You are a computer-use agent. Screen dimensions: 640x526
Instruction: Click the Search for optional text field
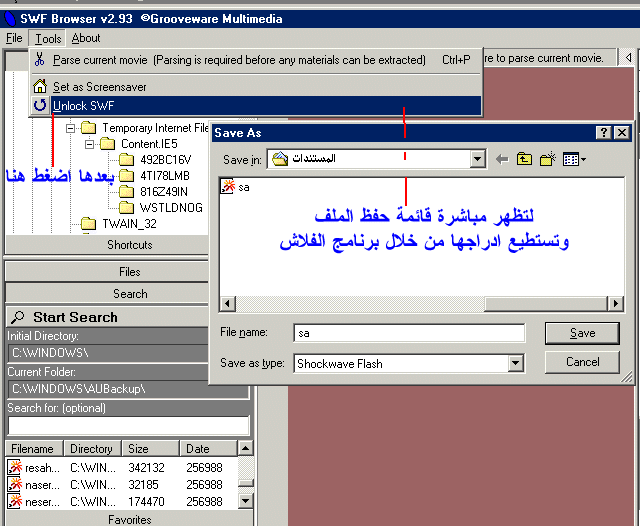pos(128,426)
